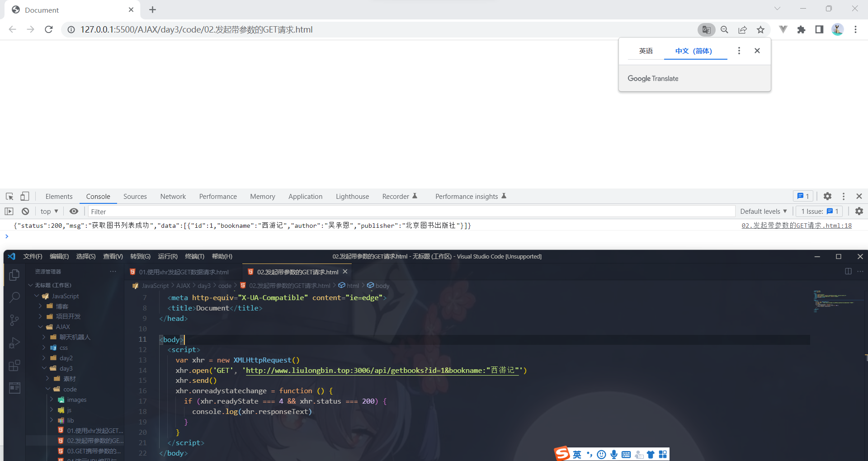Open Search in VS Code activity bar
Screen dimensions: 868x461
[14, 297]
